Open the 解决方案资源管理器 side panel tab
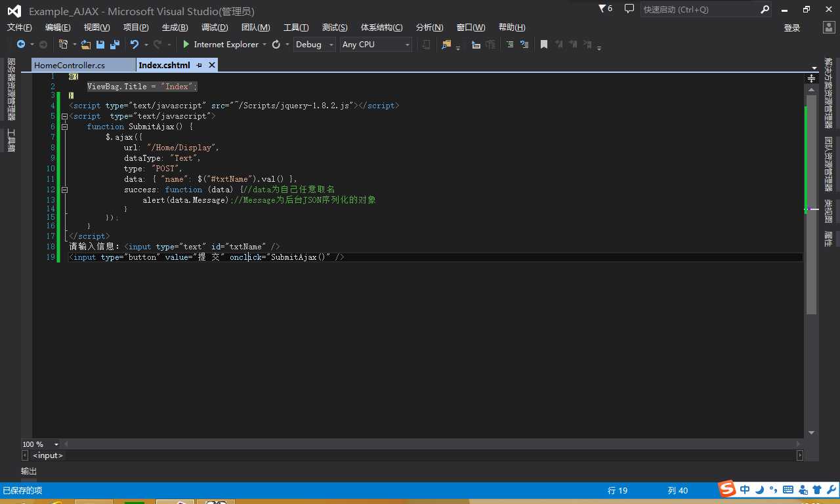This screenshot has width=840, height=504. coord(829,93)
